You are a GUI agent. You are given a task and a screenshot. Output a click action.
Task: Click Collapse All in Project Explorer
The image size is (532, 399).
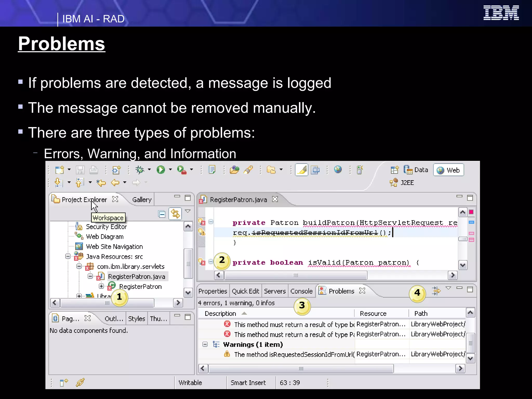coord(162,214)
